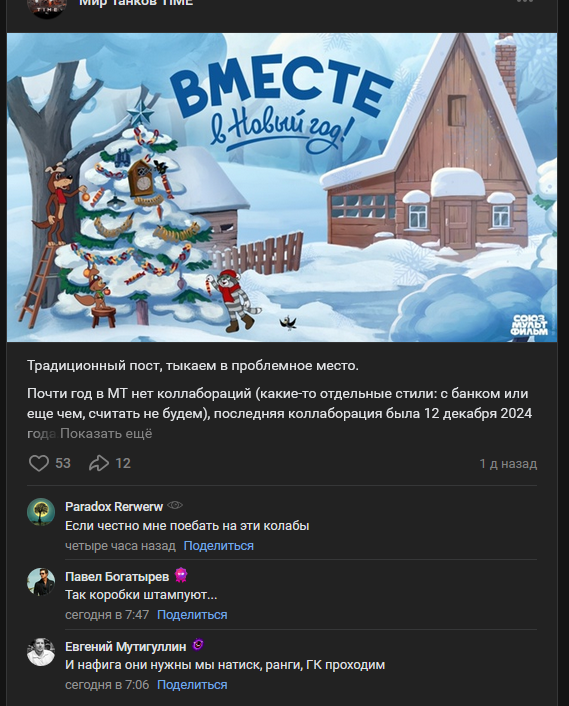Expand post text with Показать ещё
The width and height of the screenshot is (569, 706).
106,434
